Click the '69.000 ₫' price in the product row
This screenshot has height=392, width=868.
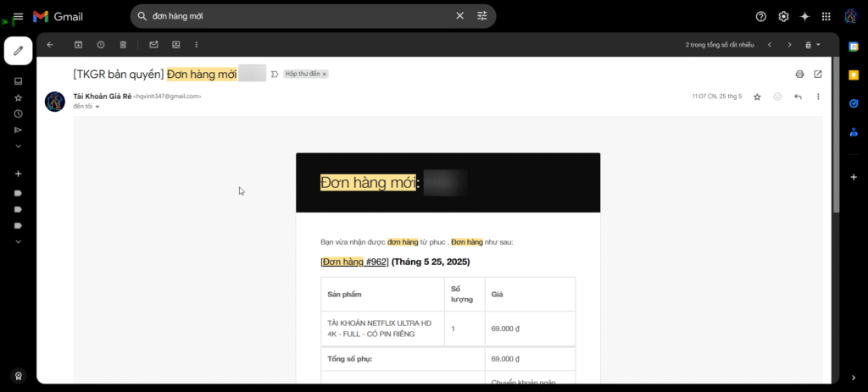click(505, 329)
